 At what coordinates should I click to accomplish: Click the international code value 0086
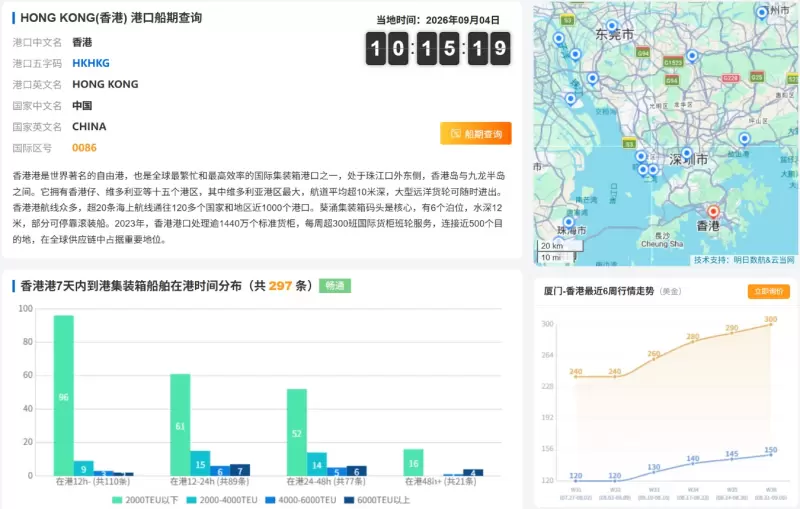pyautogui.click(x=84, y=148)
